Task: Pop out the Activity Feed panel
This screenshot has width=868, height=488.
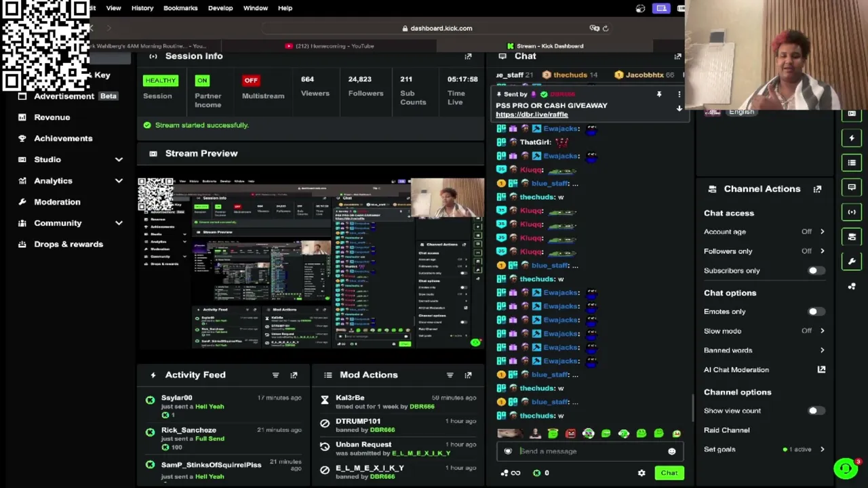Action: point(294,375)
